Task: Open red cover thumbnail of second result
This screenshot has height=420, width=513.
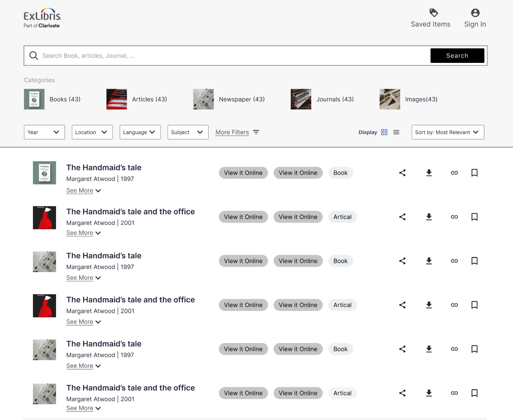Action: (x=45, y=218)
